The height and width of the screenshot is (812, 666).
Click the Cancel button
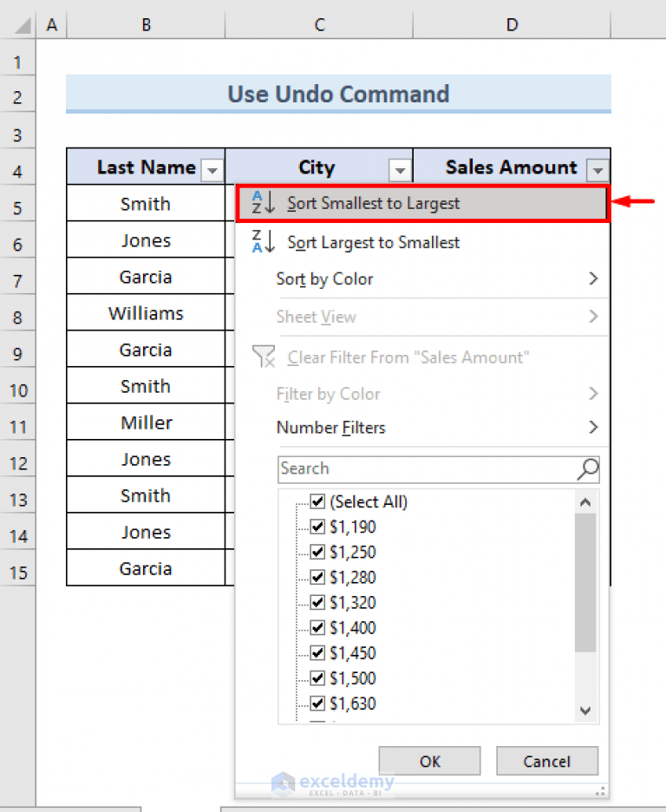pos(547,761)
